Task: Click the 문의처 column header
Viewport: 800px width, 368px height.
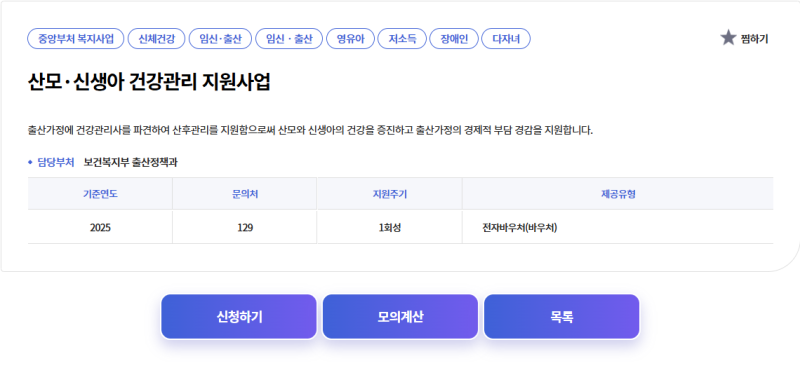Action: pos(245,194)
